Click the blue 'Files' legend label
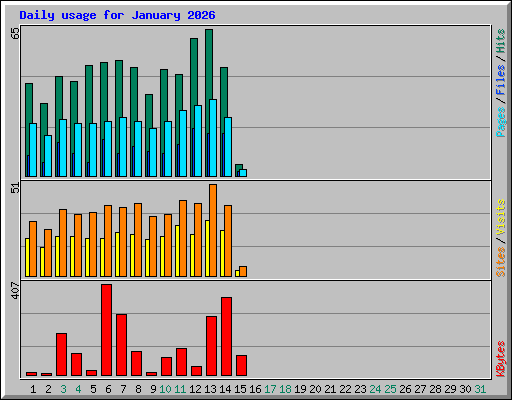 click(x=500, y=80)
